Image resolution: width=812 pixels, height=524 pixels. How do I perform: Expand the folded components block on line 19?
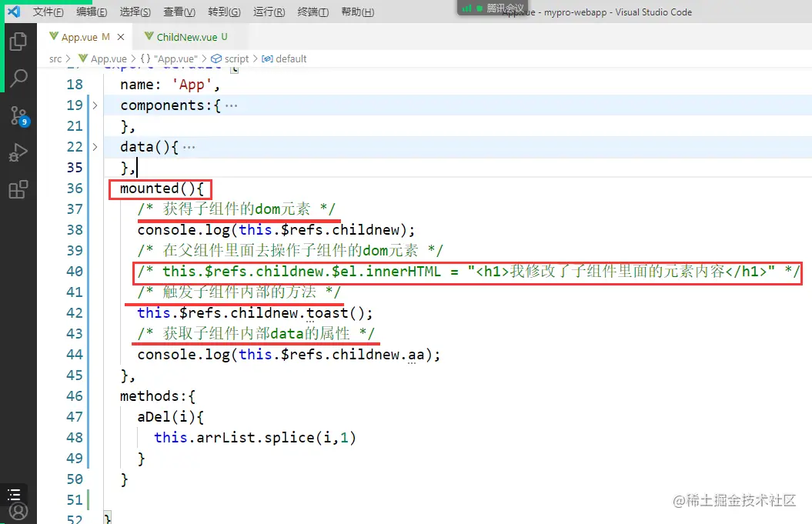point(94,105)
